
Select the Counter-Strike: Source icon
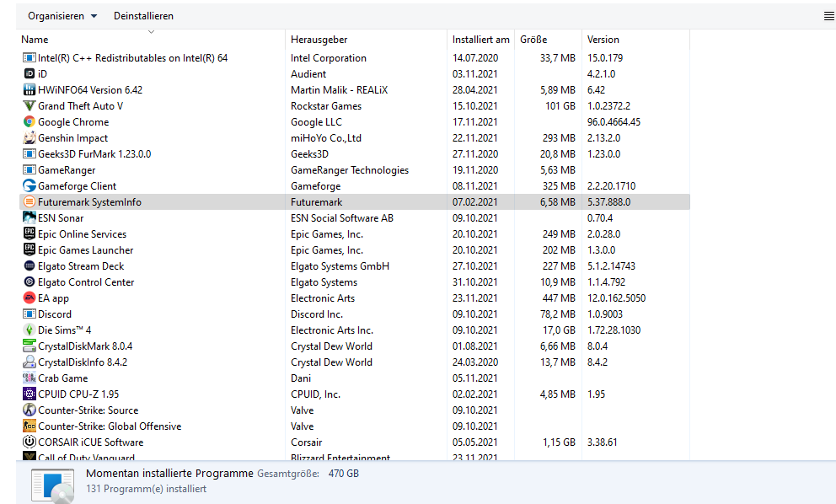tap(29, 410)
